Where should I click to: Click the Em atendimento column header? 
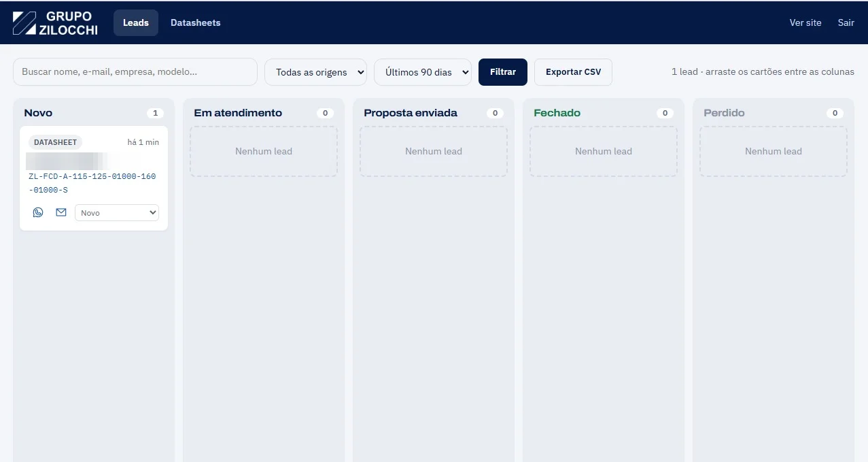pyautogui.click(x=238, y=113)
